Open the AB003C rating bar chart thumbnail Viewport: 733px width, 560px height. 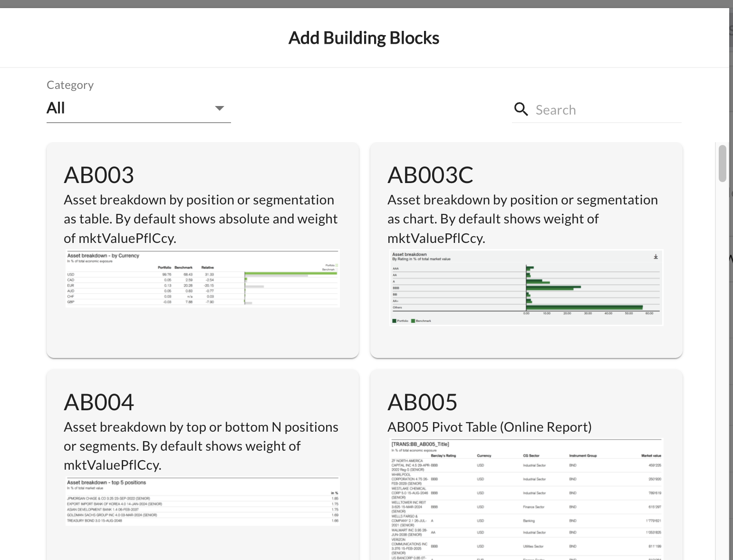(525, 288)
